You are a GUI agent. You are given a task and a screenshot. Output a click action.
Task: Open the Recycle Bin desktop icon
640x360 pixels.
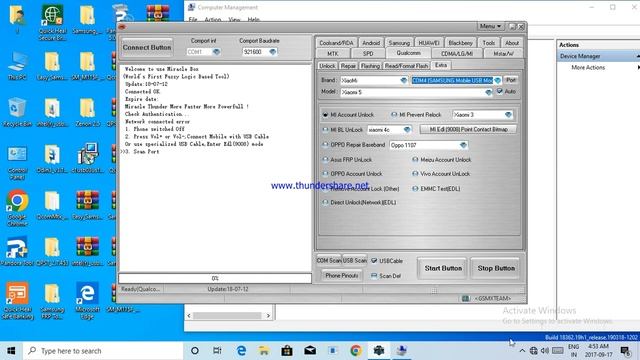click(17, 112)
